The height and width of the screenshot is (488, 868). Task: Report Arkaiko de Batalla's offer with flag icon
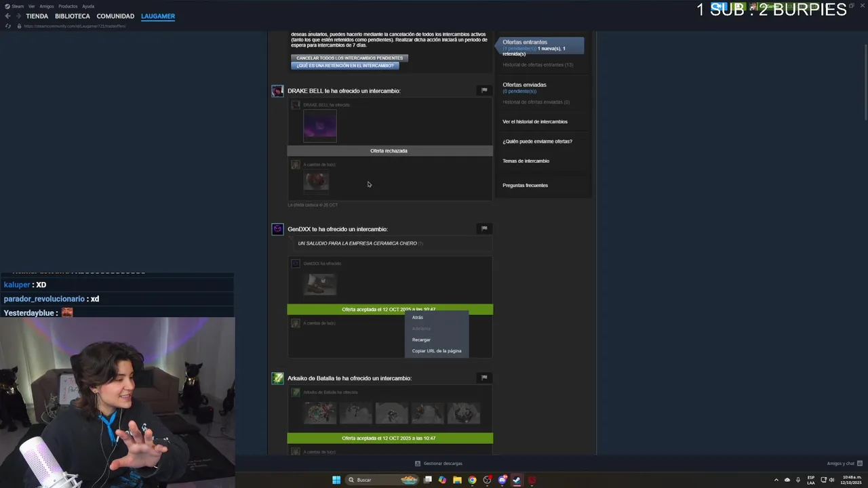pyautogui.click(x=484, y=378)
